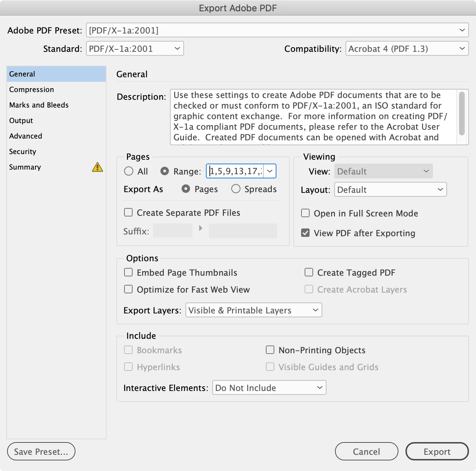
Task: Click the suffix disclosure arrow icon
Action: [x=201, y=228]
